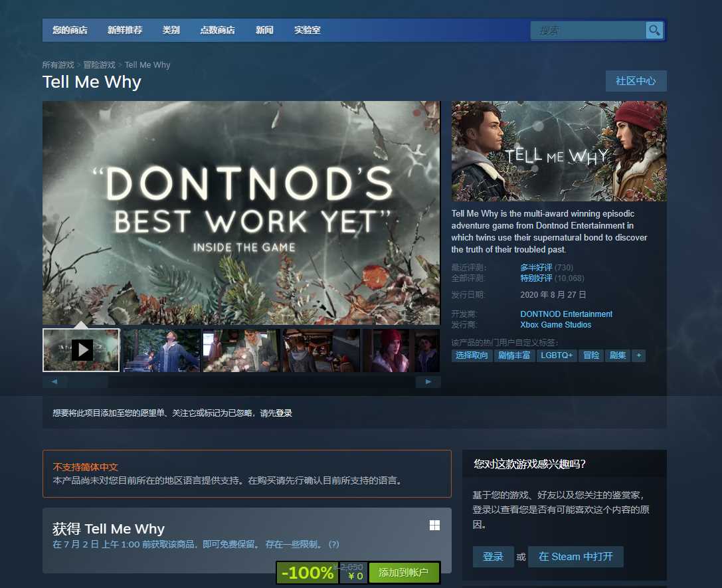Screen dimensions: 722x588
Task: Click the 冒险 tag
Action: pos(591,355)
